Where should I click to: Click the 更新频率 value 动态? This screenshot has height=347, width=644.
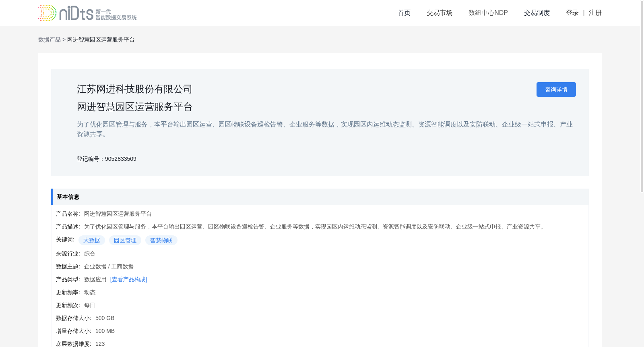(90, 292)
